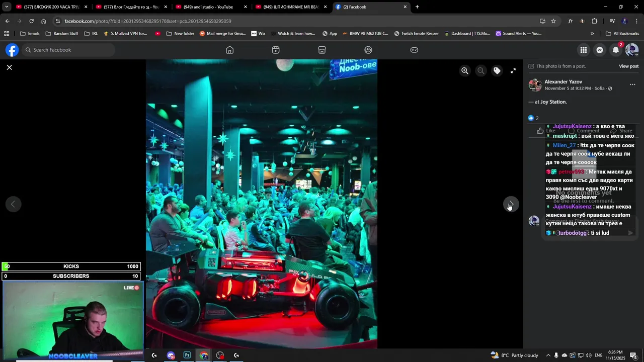Open the All Bookmarks folder
This screenshot has height=362, width=644.
click(x=622, y=34)
